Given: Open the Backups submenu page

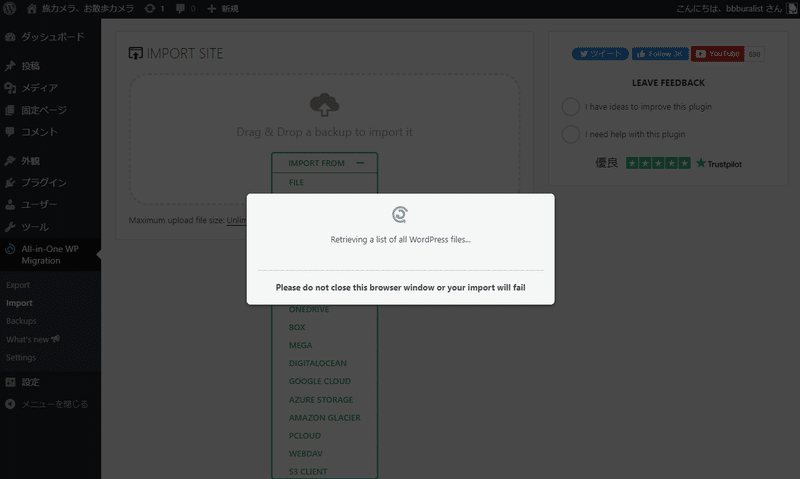Looking at the screenshot, I should (x=21, y=321).
